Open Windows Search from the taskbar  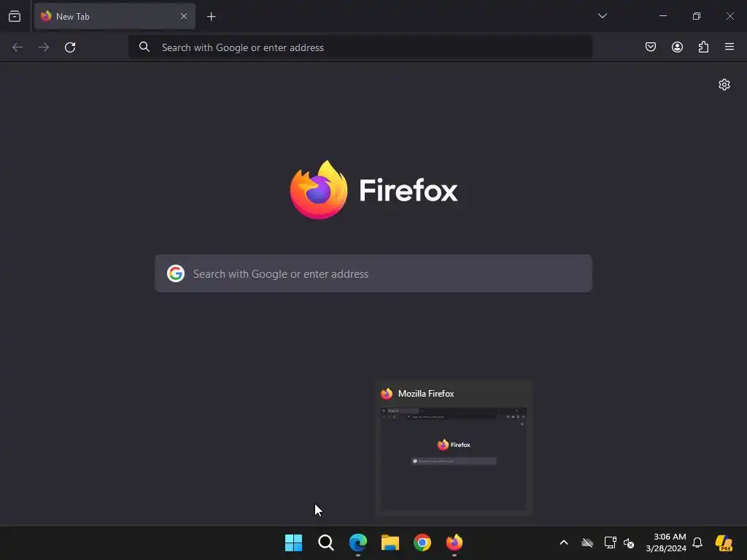326,542
